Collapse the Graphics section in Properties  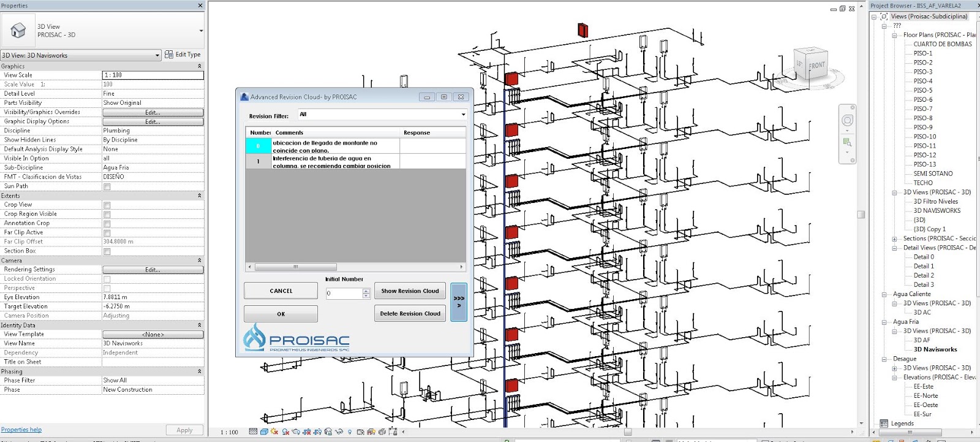pos(199,66)
